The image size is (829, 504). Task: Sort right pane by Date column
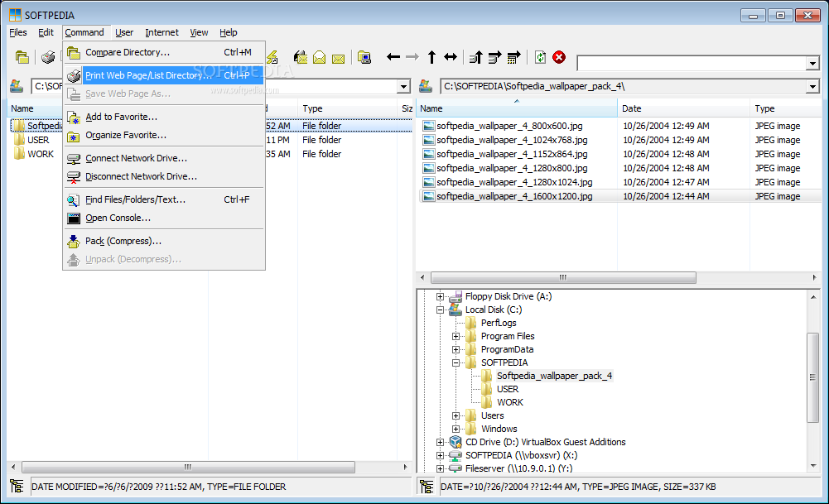click(683, 108)
